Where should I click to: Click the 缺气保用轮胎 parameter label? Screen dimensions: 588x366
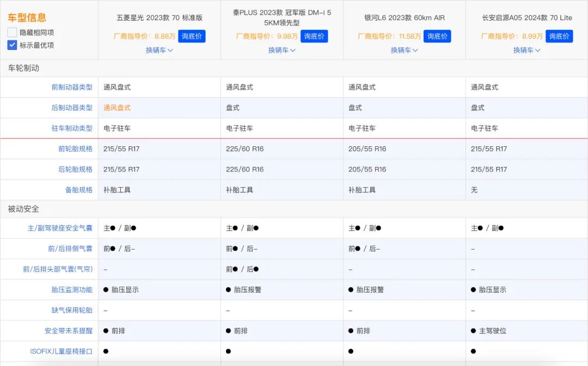72,311
